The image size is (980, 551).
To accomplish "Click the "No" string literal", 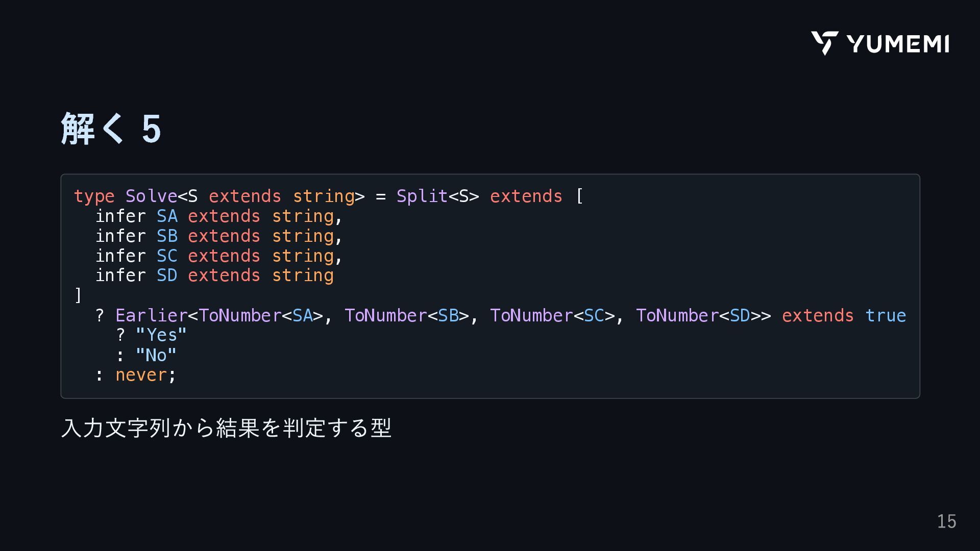I will click(156, 355).
